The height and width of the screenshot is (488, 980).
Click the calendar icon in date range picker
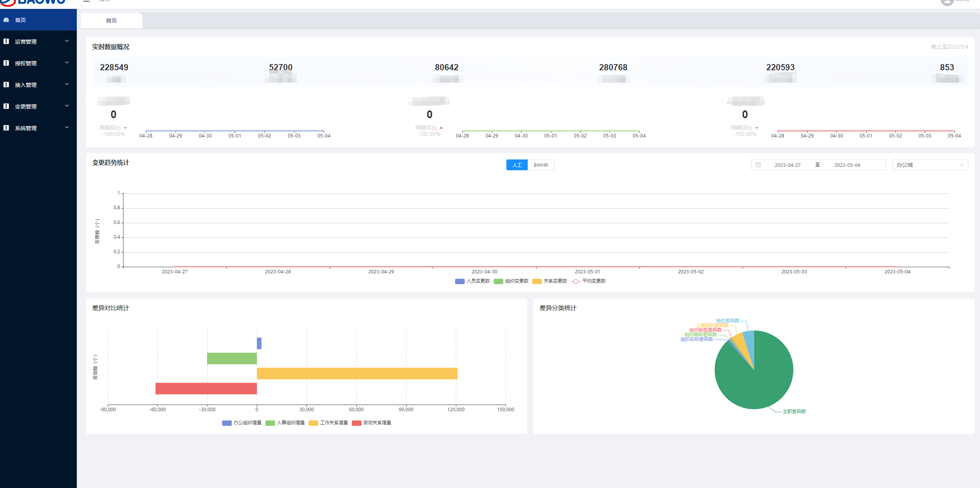pyautogui.click(x=758, y=165)
